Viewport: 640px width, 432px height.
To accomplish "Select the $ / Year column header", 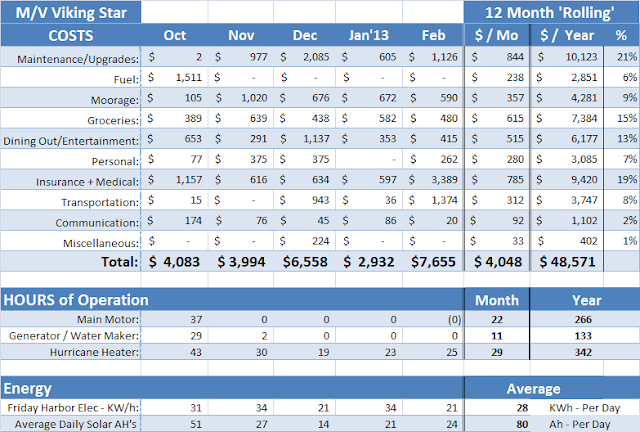I will pyautogui.click(x=567, y=36).
